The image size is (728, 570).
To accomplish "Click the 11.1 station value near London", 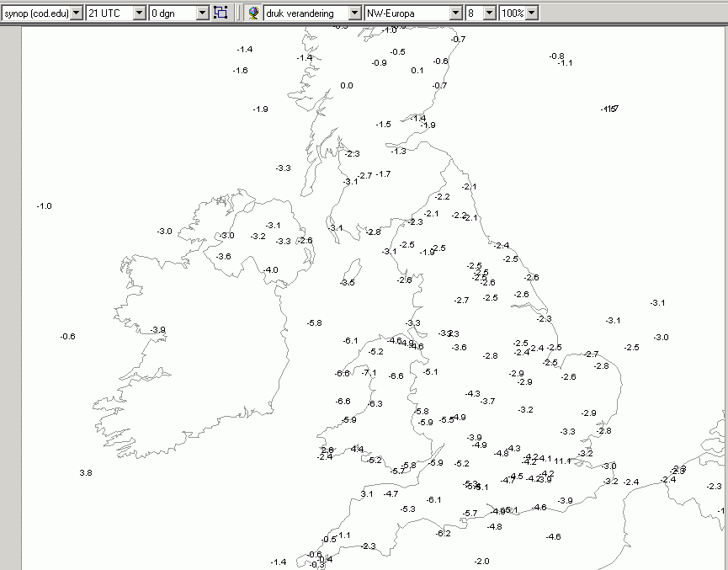I will pyautogui.click(x=562, y=461).
